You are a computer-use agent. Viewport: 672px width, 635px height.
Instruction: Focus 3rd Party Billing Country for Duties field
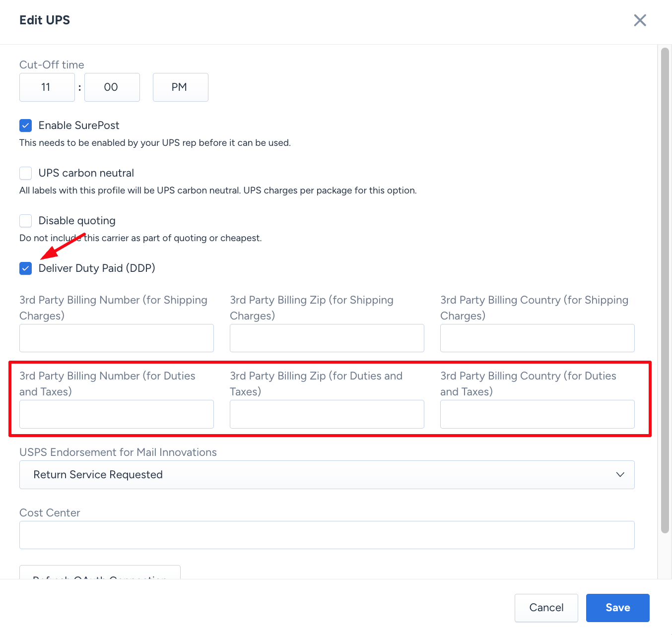(537, 414)
